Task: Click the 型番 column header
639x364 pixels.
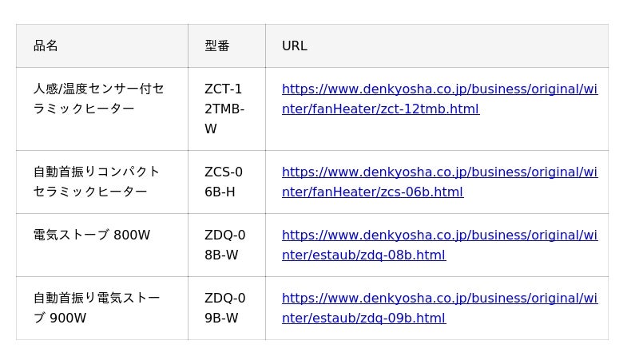Action: tap(216, 46)
